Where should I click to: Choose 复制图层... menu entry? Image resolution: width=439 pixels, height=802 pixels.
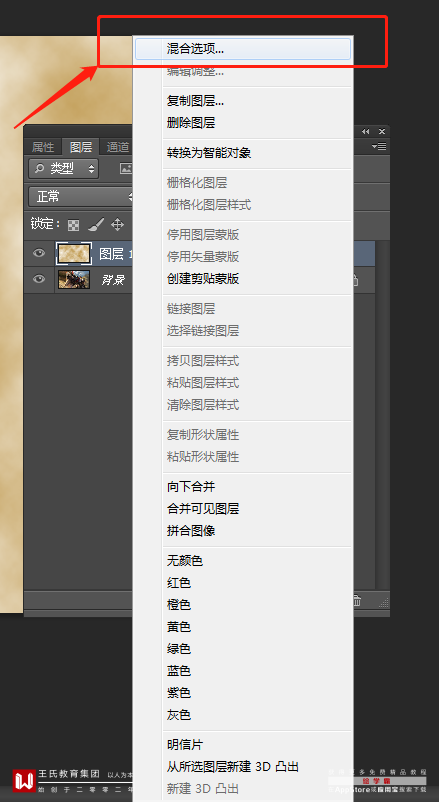tap(195, 101)
